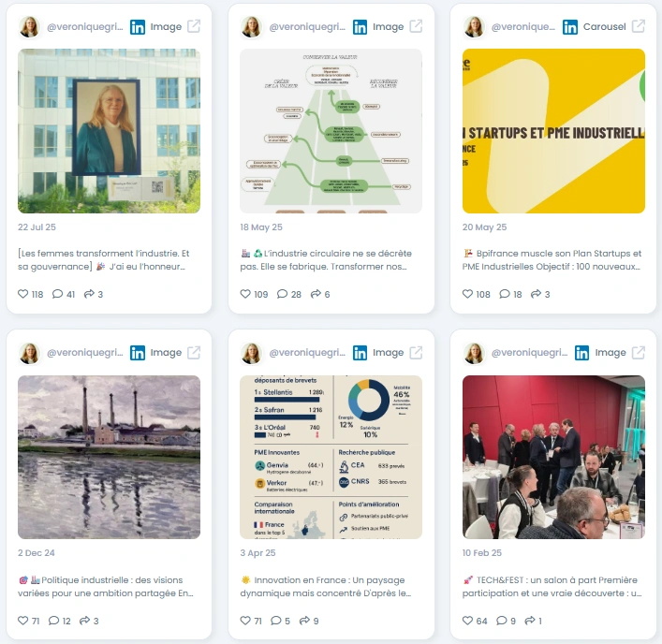Open the 'Politique industrielle' post caption
Viewport: 662px width, 644px height.
click(106, 587)
